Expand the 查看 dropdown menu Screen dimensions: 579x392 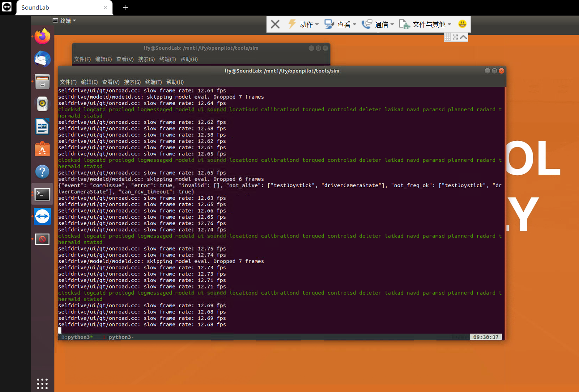(x=354, y=24)
